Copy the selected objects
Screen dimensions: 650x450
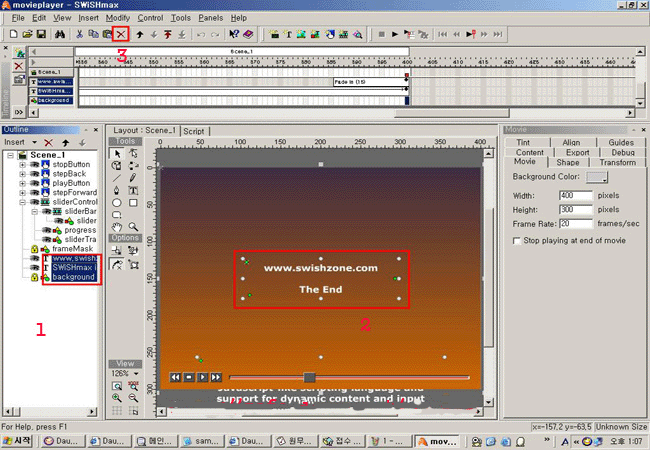point(93,34)
